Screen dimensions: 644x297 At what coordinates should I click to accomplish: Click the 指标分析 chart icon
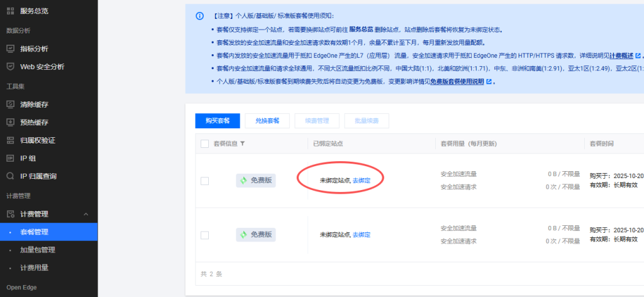tap(11, 49)
